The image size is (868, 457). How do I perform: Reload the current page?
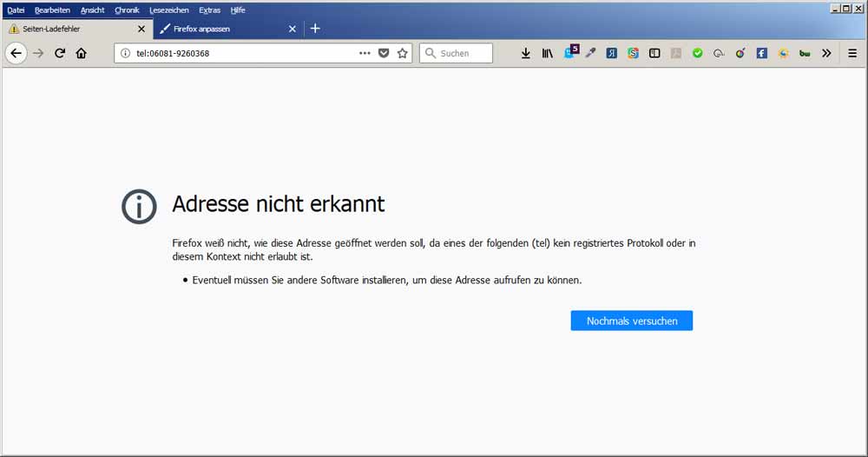tap(60, 53)
